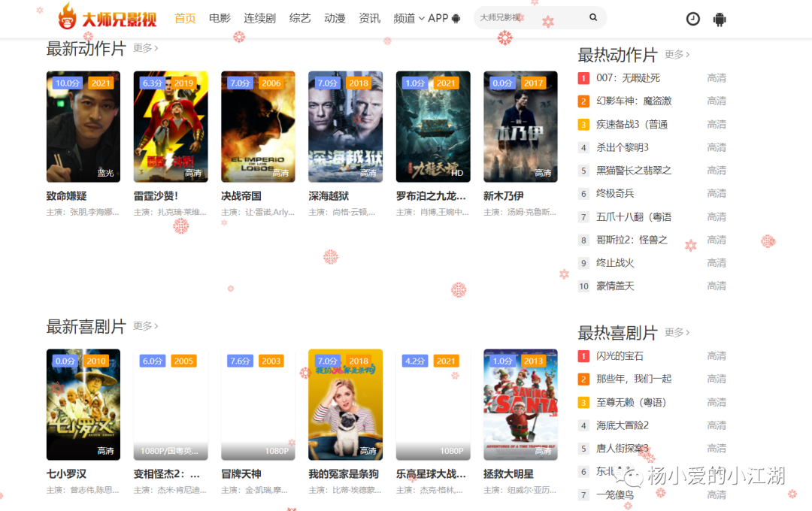This screenshot has height=511, width=812.
Task: Go to the 首页 tab
Action: [x=185, y=18]
